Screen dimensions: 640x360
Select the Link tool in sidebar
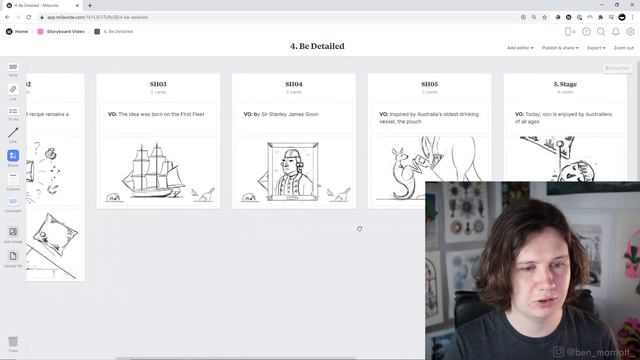point(13,92)
